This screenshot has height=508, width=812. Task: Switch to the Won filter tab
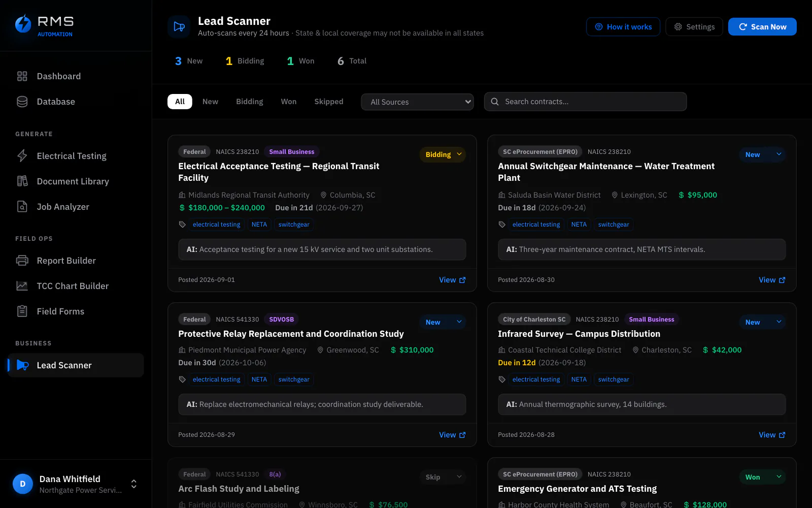click(x=289, y=102)
